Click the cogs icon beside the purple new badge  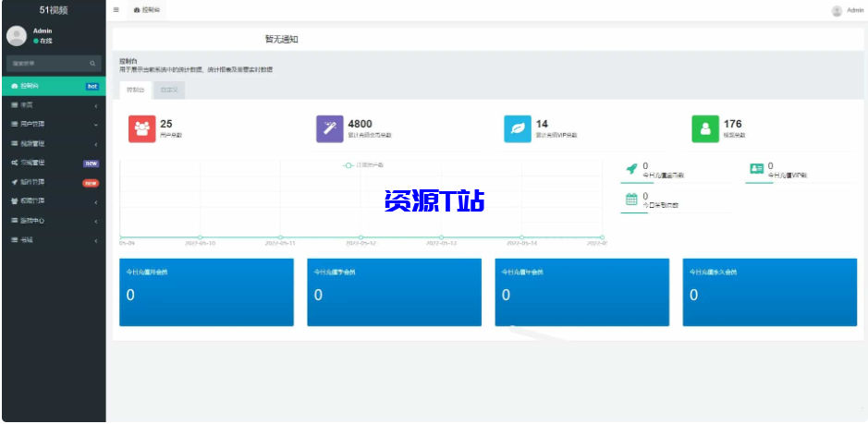[15, 164]
